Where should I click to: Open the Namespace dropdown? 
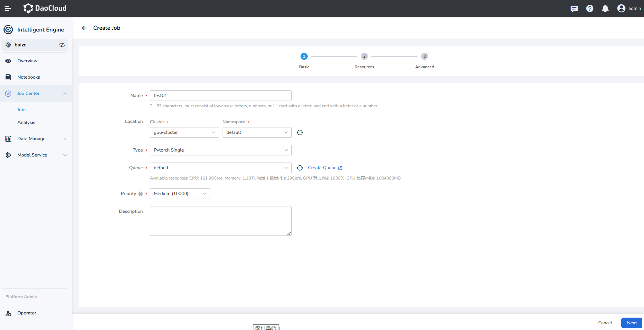click(x=257, y=132)
